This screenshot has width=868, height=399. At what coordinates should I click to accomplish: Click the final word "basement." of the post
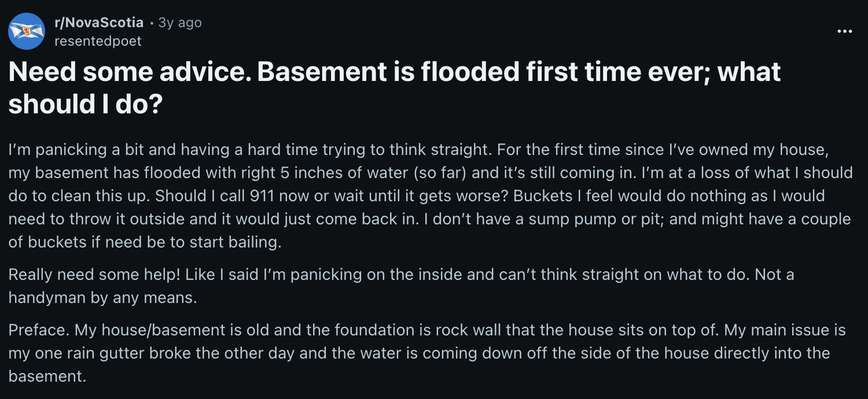(x=47, y=376)
